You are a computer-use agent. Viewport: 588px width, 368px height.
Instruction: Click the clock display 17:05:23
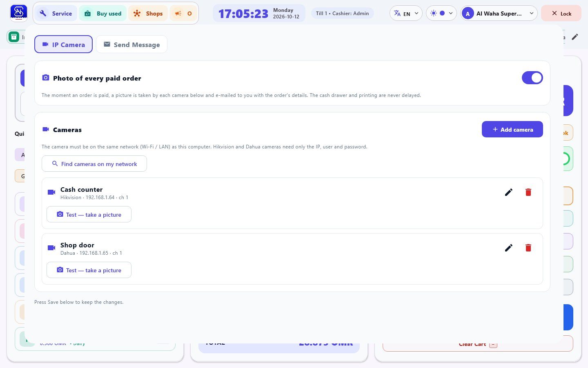coord(243,13)
